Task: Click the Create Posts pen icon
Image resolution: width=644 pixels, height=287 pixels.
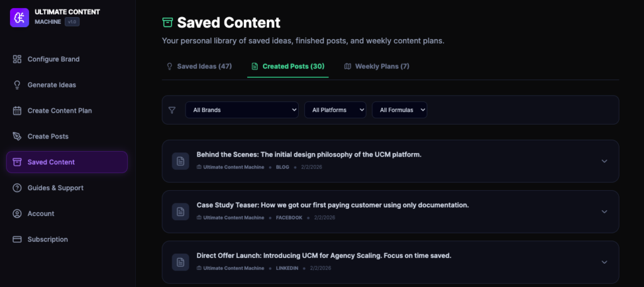Action: (x=17, y=137)
